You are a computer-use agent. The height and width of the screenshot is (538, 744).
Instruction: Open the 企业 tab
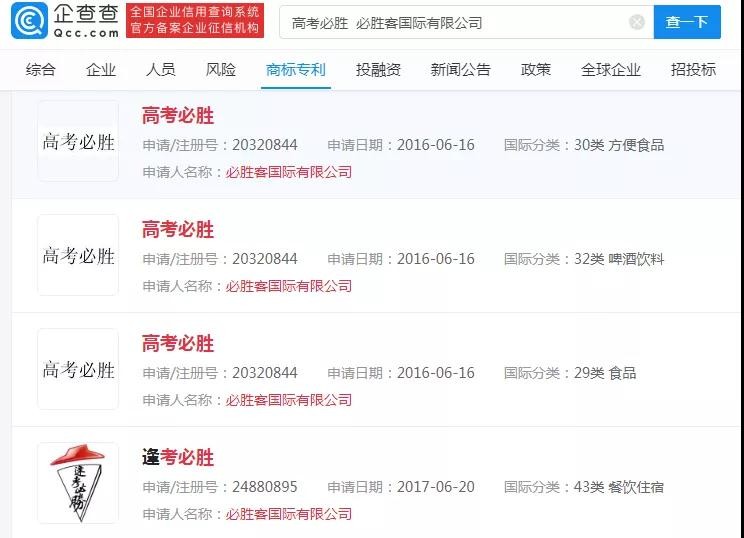[101, 69]
